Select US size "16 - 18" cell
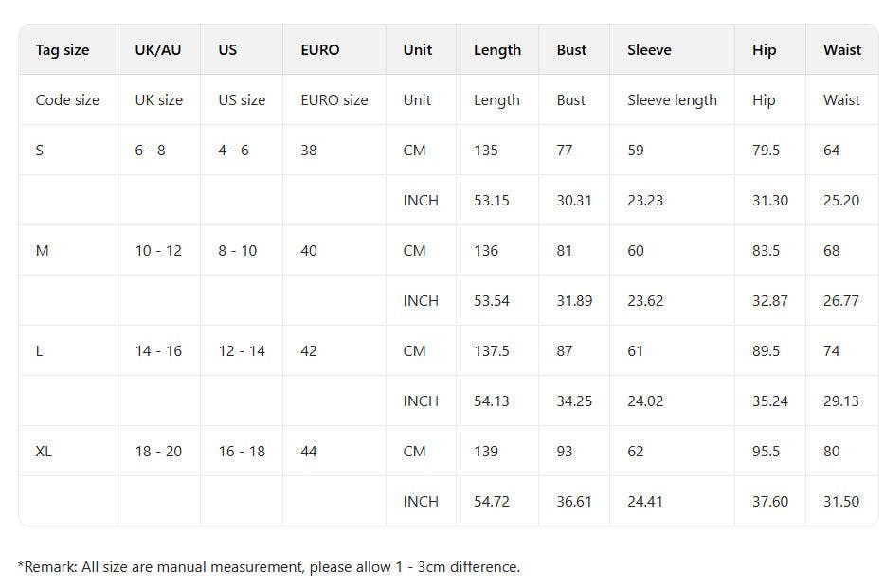Image resolution: width=884 pixels, height=588 pixels. pos(242,452)
